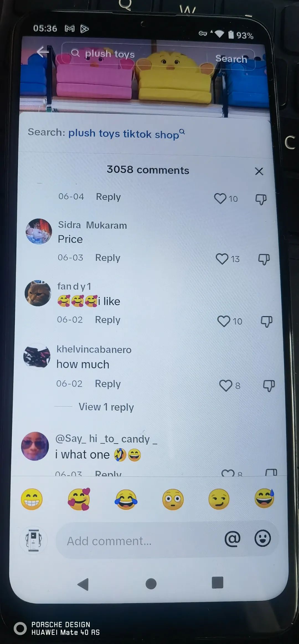Tap the back arrow beside search bar

(43, 52)
